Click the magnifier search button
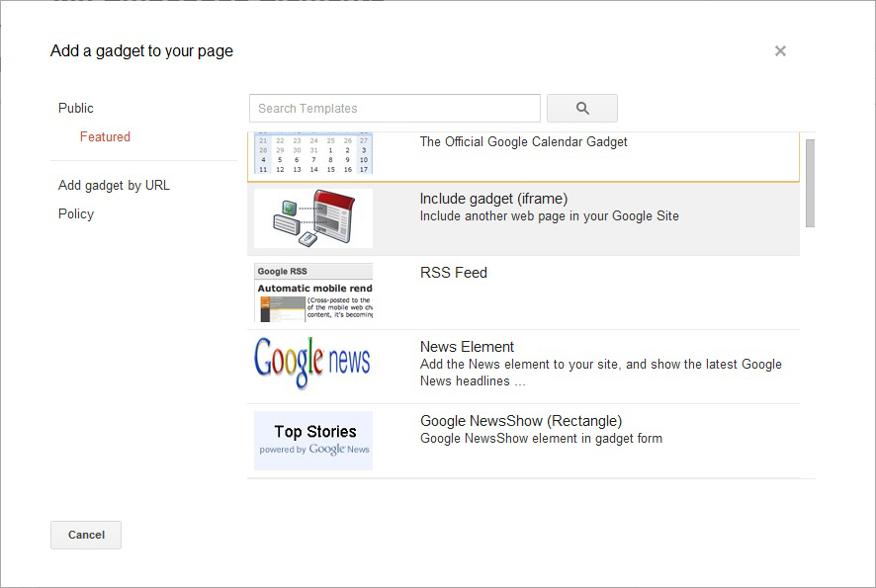Screen dimensions: 876x588 pos(582,109)
